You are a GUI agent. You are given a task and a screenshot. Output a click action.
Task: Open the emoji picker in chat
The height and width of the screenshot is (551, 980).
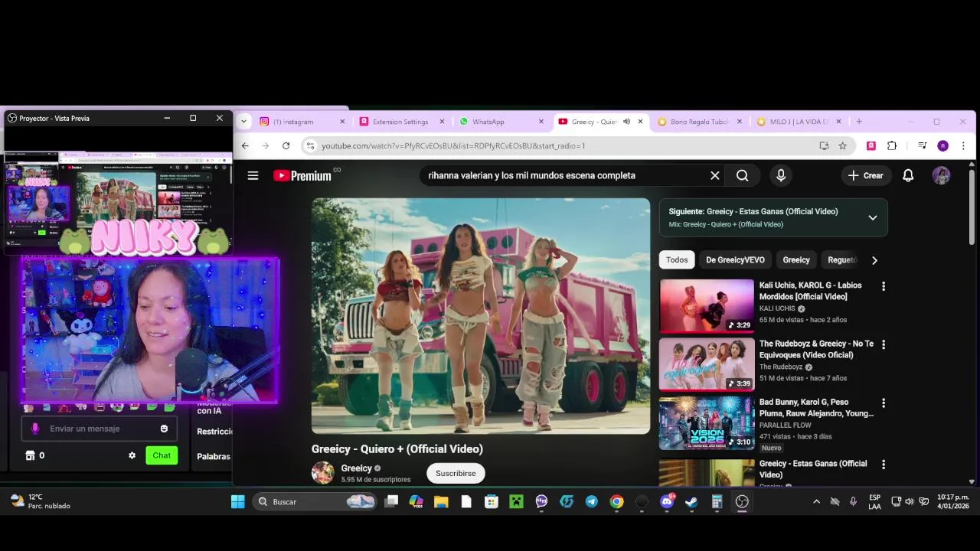point(164,429)
